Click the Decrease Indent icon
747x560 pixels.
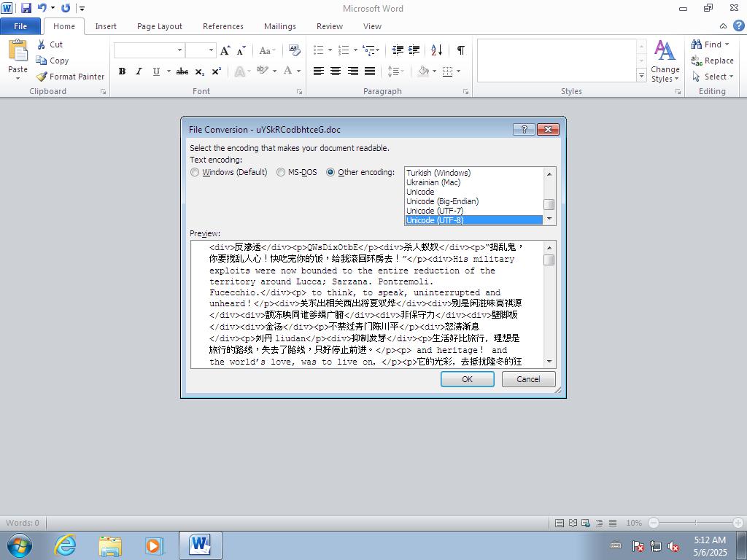(398, 50)
